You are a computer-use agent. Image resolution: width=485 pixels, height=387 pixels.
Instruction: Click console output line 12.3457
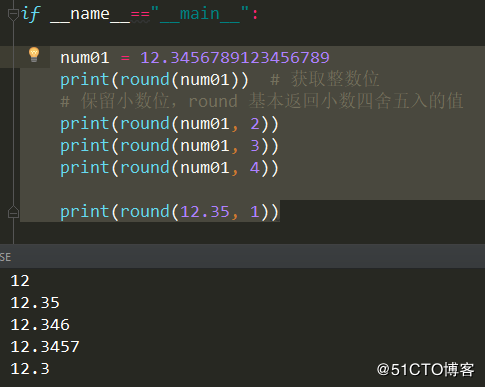point(45,347)
